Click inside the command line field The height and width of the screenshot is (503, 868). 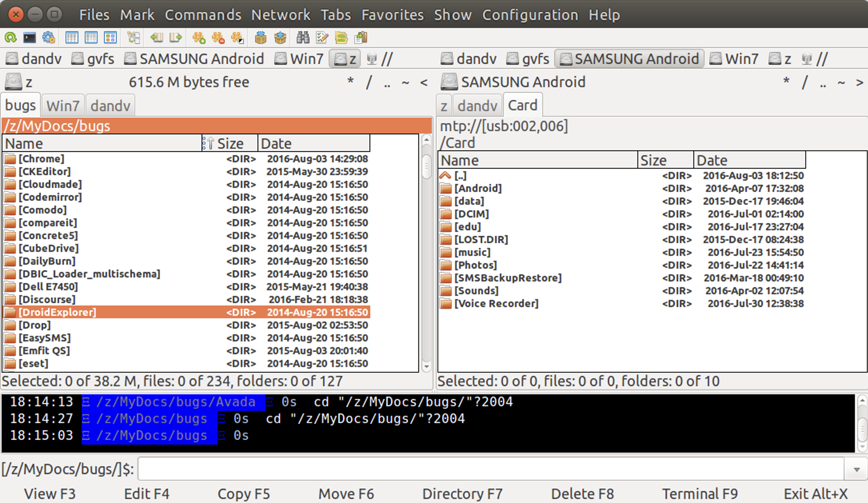pos(481,468)
